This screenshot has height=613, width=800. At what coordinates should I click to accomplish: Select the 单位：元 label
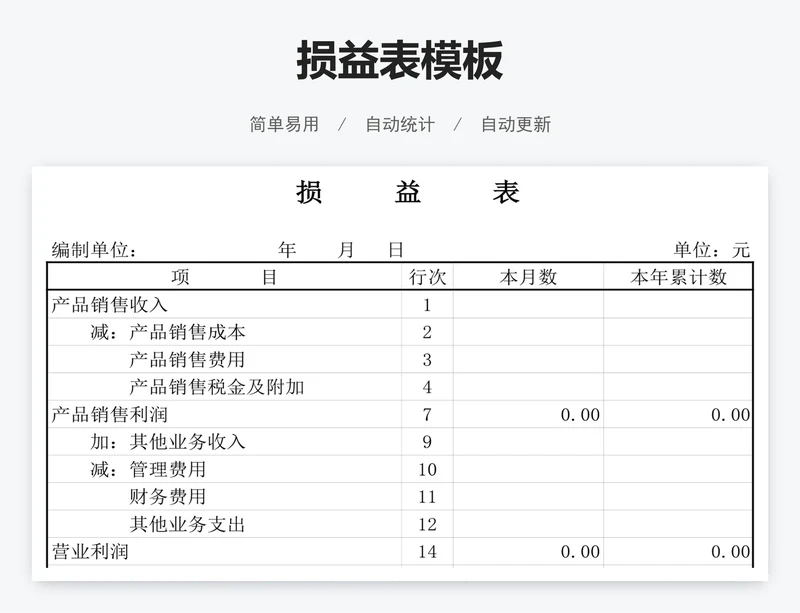pyautogui.click(x=711, y=250)
